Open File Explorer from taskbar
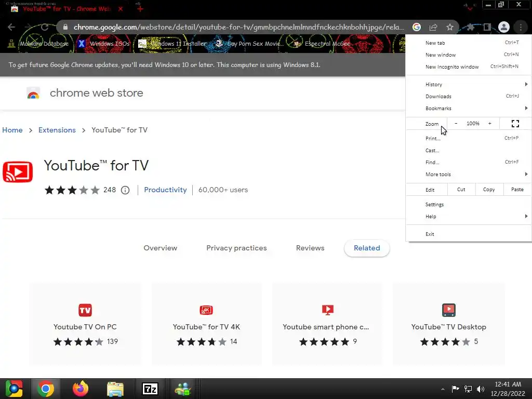 point(115,389)
